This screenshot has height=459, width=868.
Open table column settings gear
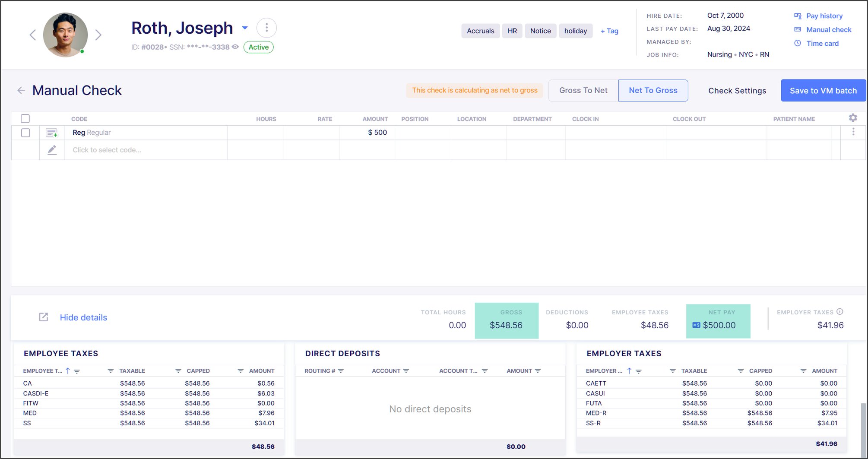pos(853,118)
